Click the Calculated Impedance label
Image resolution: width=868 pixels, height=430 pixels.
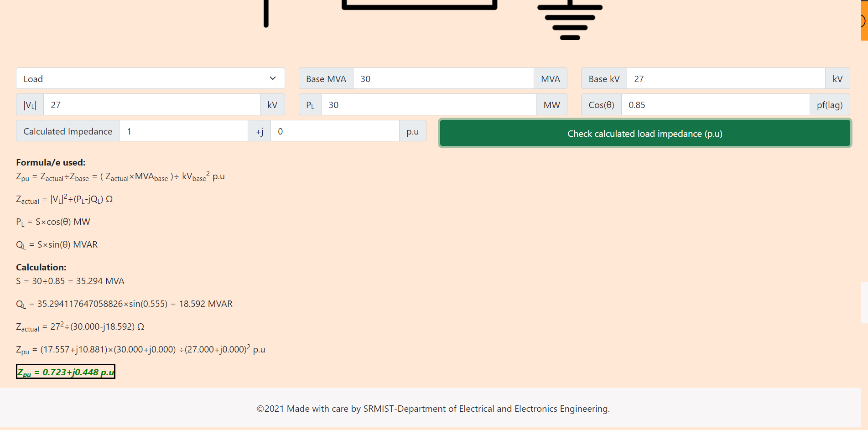(67, 131)
